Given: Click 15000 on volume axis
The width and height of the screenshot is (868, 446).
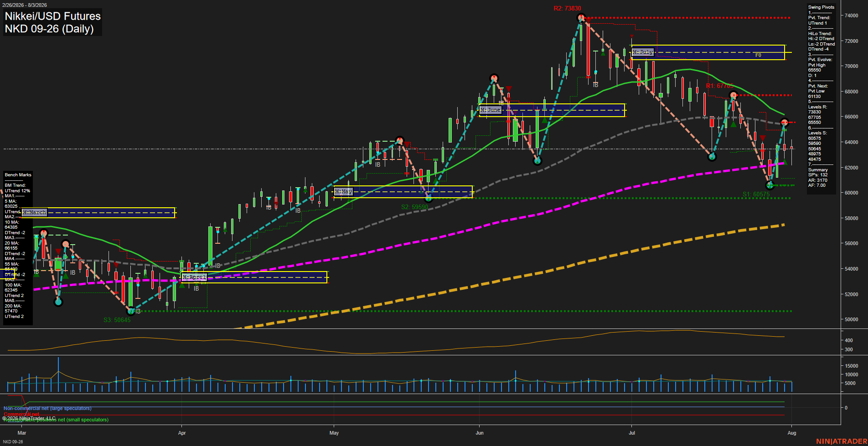Looking at the screenshot, I should pyautogui.click(x=852, y=366).
